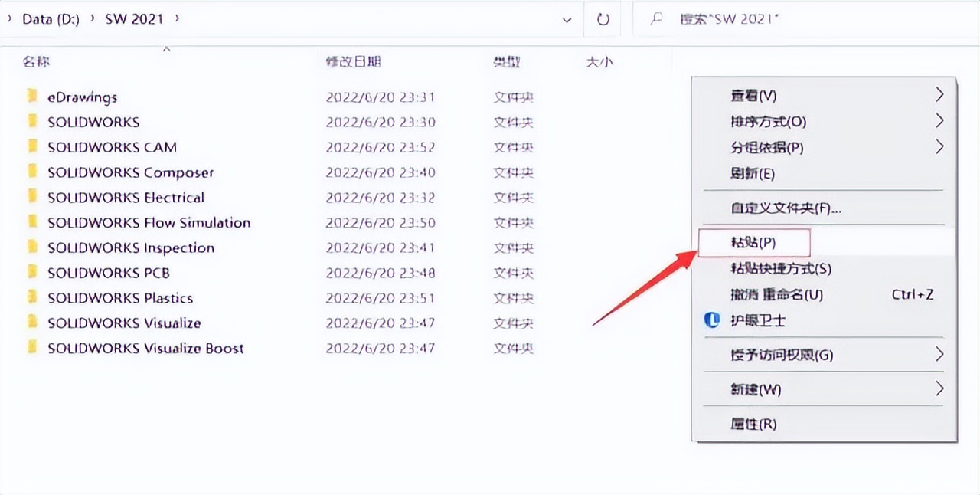Open the SOLIDWORKS PCB folder icon

(31, 273)
